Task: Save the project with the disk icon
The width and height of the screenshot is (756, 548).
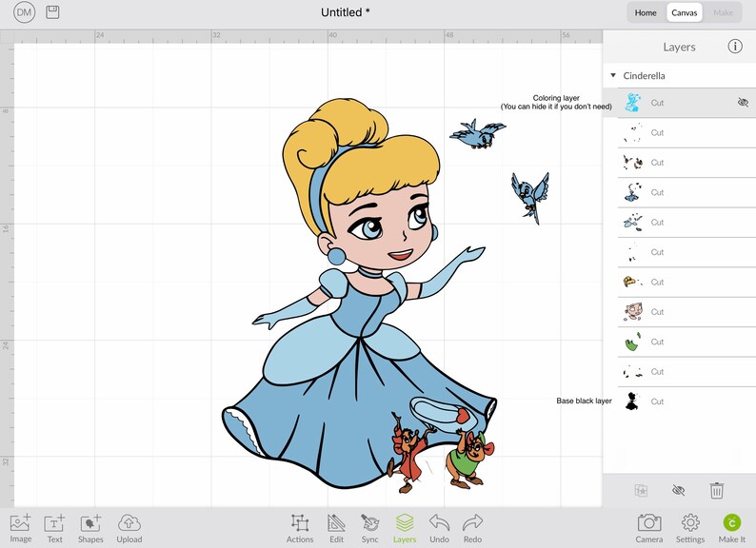Action: coord(52,12)
